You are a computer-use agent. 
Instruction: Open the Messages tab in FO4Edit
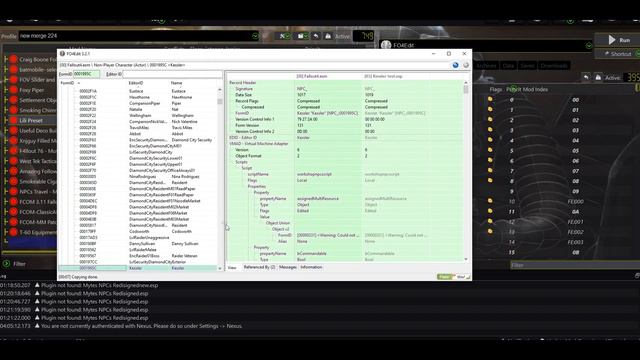pyautogui.click(x=288, y=267)
